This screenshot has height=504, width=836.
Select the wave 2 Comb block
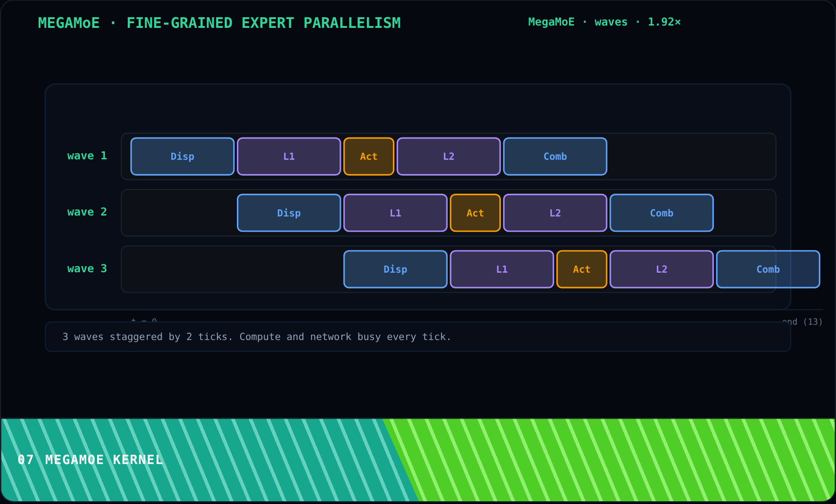tap(661, 213)
